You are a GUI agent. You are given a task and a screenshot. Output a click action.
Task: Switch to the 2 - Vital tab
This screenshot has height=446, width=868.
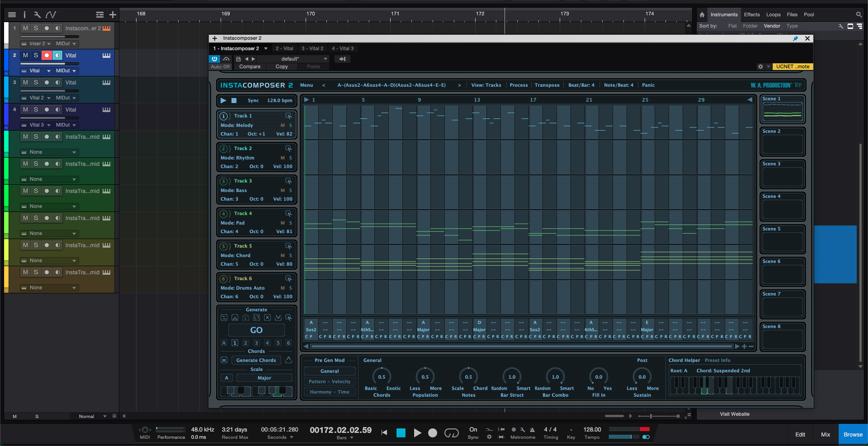(284, 48)
